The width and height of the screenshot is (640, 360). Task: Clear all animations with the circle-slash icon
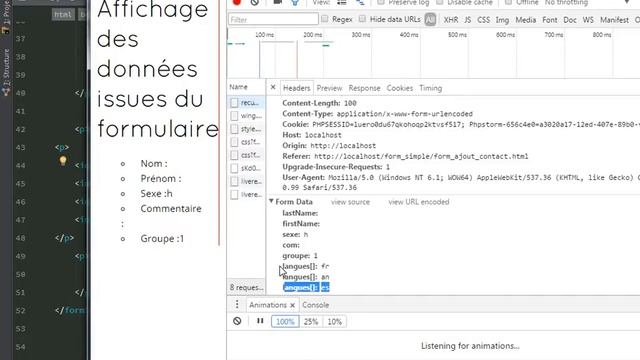[x=237, y=321]
